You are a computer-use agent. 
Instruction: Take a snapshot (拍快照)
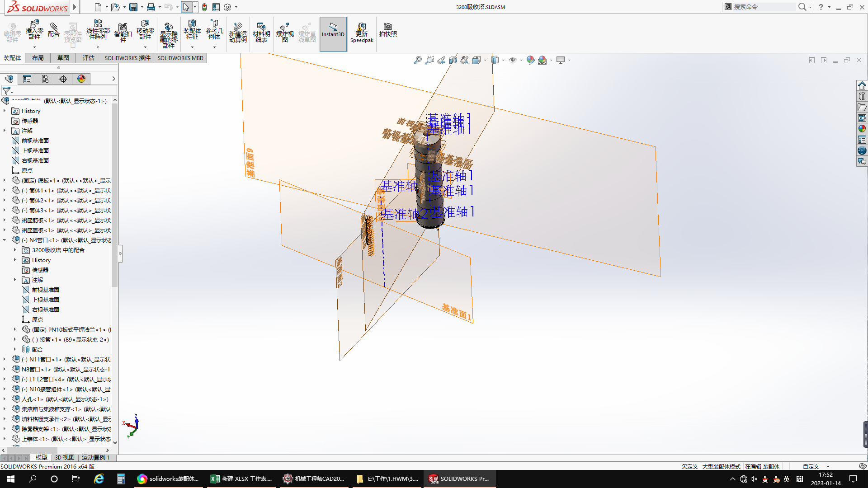[x=388, y=30]
